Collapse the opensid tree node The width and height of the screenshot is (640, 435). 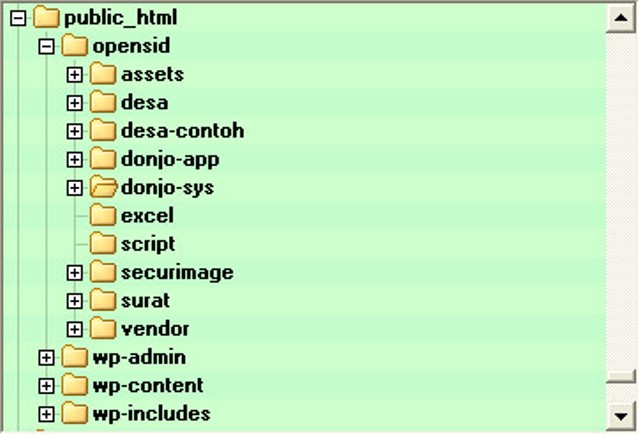coord(46,47)
